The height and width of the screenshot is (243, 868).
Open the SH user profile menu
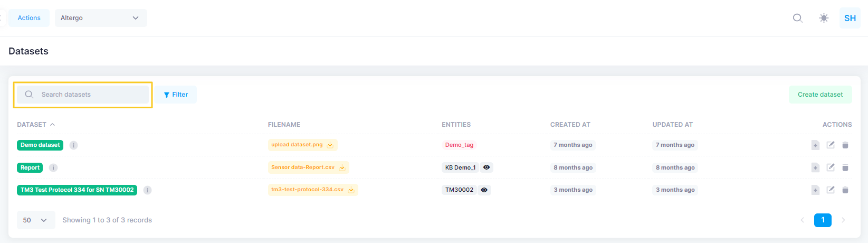pyautogui.click(x=850, y=18)
